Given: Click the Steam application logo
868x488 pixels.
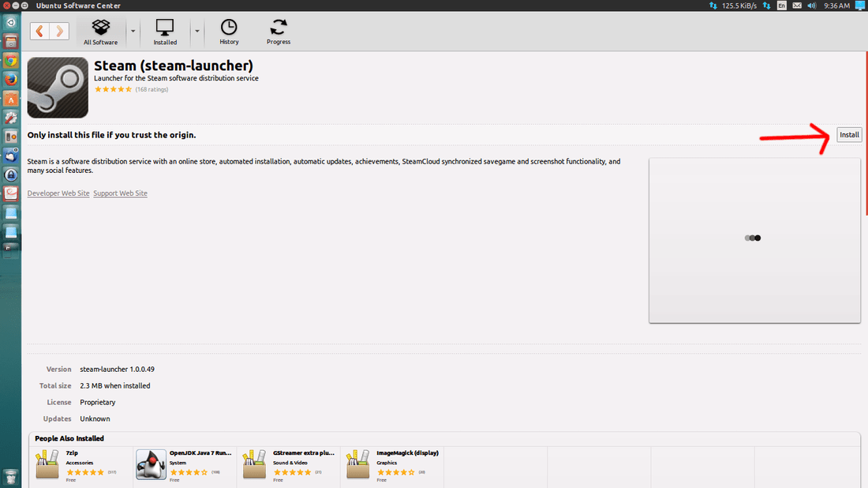Looking at the screenshot, I should [58, 88].
